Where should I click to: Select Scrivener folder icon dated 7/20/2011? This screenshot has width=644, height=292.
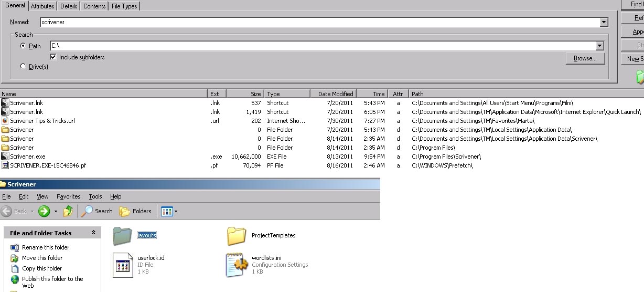5,130
